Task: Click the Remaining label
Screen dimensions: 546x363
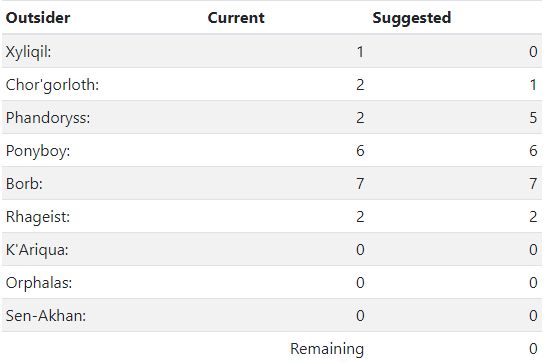Action: click(327, 349)
